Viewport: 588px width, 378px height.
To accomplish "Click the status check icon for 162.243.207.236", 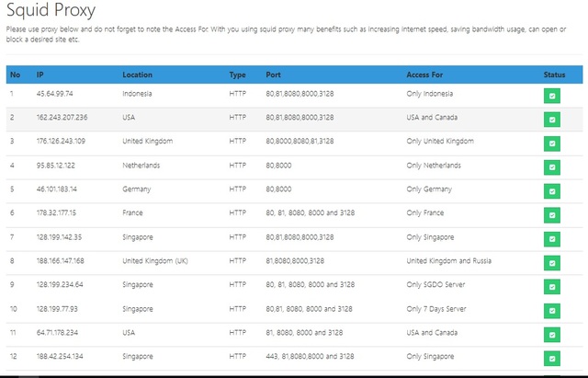I will tap(552, 120).
